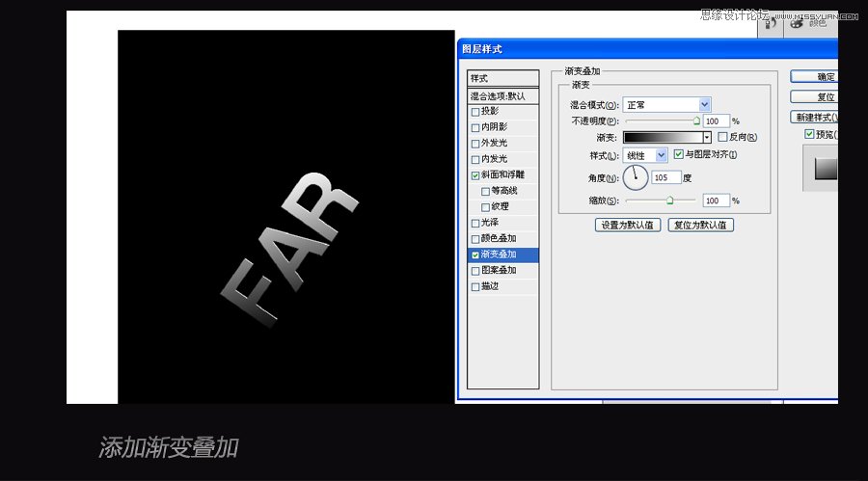The width and height of the screenshot is (868, 481).
Task: Enable the 颜色叠加 color overlay checkbox
Action: [475, 239]
